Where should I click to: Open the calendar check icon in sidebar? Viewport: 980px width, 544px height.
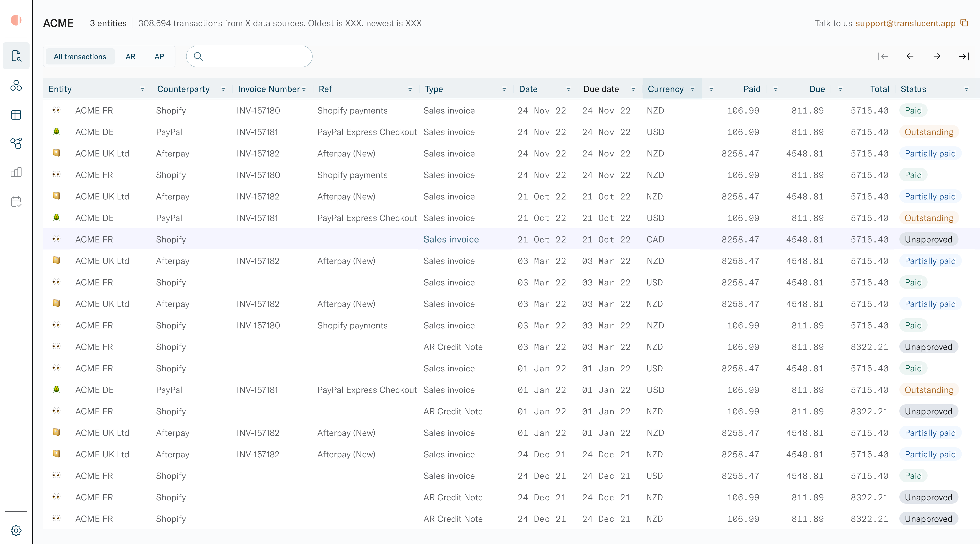16,201
